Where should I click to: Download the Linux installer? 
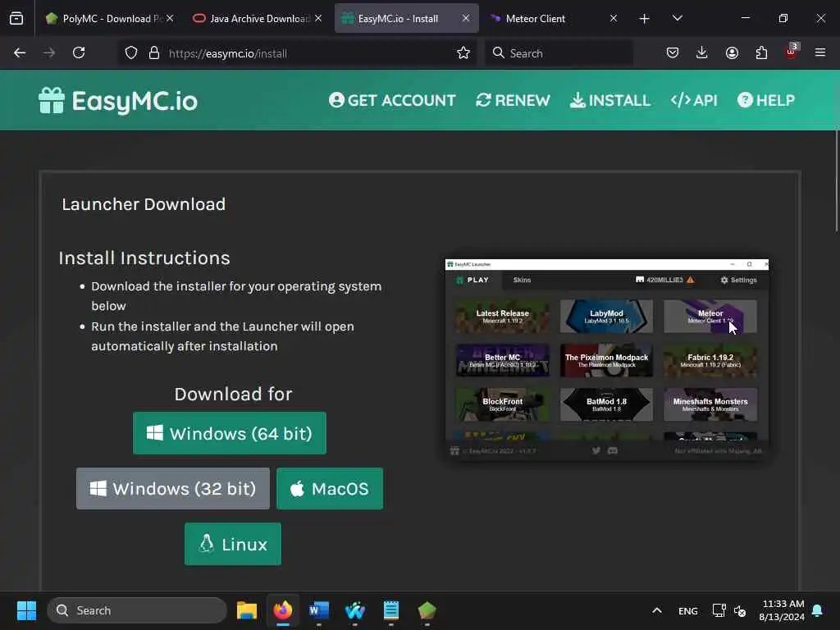click(232, 545)
